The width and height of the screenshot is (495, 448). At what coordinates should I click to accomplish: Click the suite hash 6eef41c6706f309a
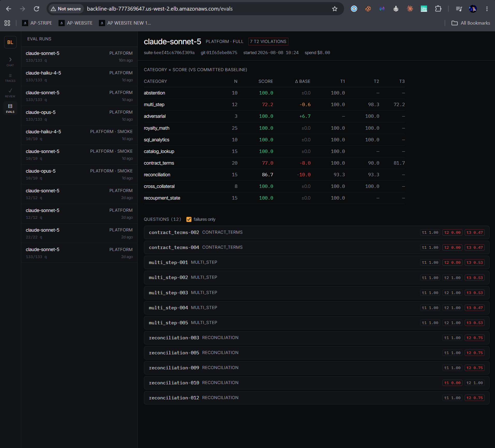[174, 53]
